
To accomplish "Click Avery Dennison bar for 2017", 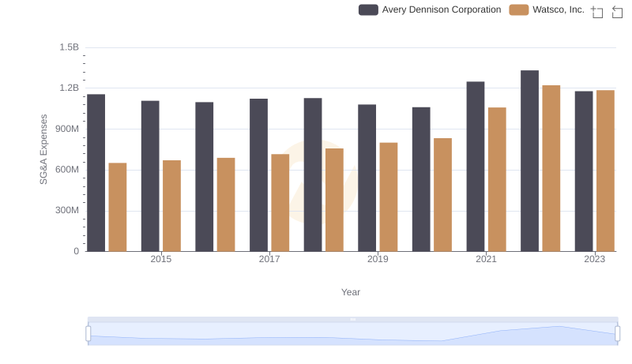I will [259, 175].
